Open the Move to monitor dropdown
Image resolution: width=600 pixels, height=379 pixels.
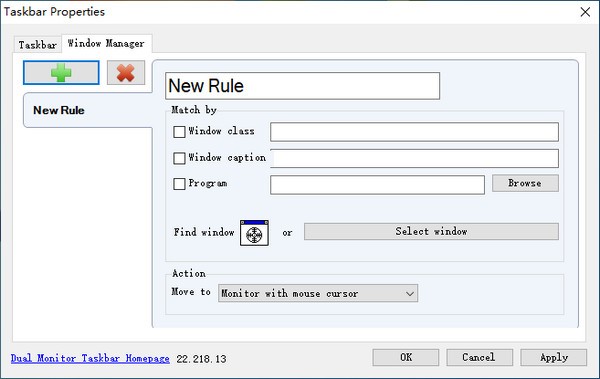(318, 293)
